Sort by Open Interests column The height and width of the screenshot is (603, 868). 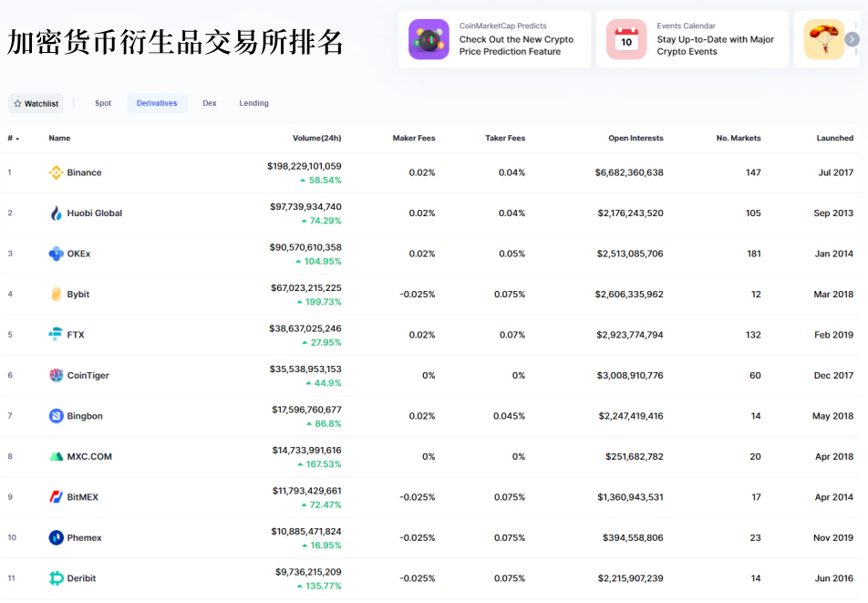click(x=635, y=138)
